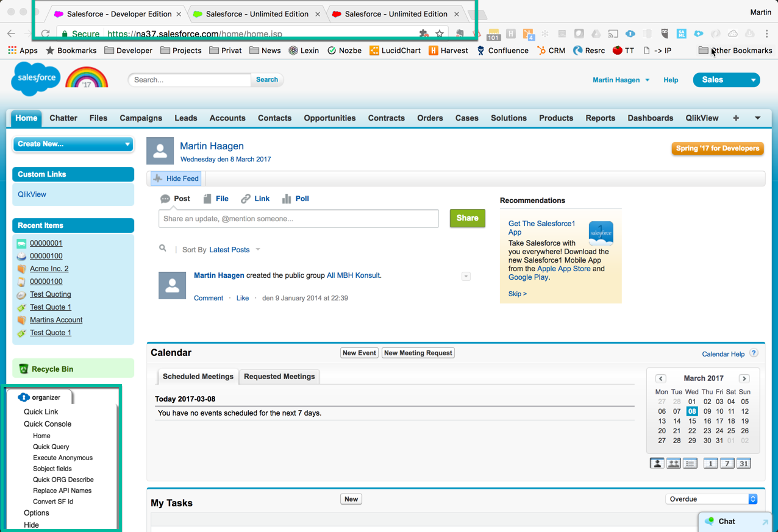Select Options in organizer menu

point(37,513)
